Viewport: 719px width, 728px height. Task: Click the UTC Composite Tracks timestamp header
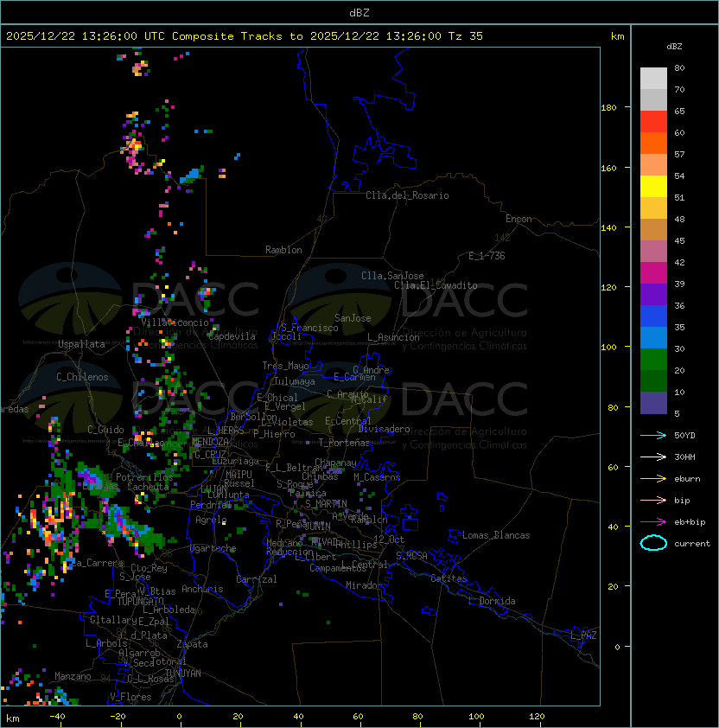pyautogui.click(x=245, y=36)
